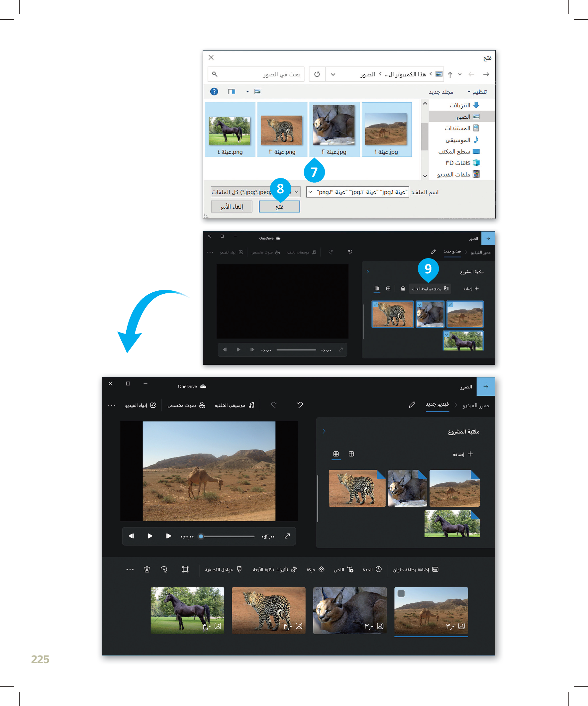The image size is (588, 706).
Task: Click وضع في لوحة العمل button
Action: [430, 289]
